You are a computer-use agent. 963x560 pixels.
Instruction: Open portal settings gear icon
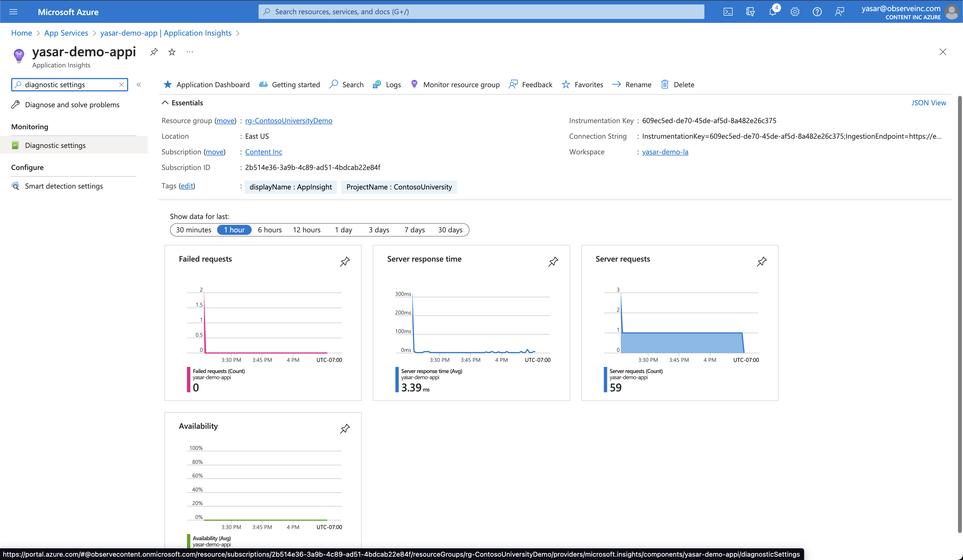point(795,12)
